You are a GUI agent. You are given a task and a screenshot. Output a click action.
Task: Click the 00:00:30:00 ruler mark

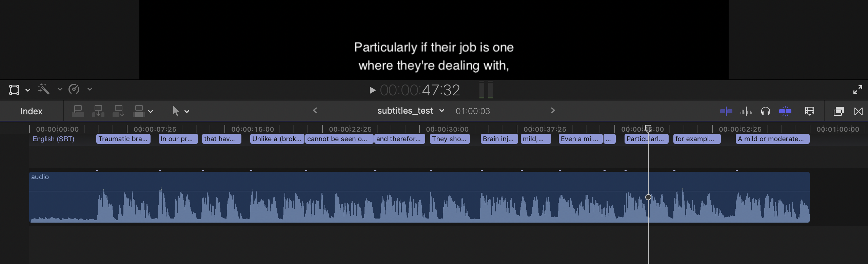click(x=447, y=129)
